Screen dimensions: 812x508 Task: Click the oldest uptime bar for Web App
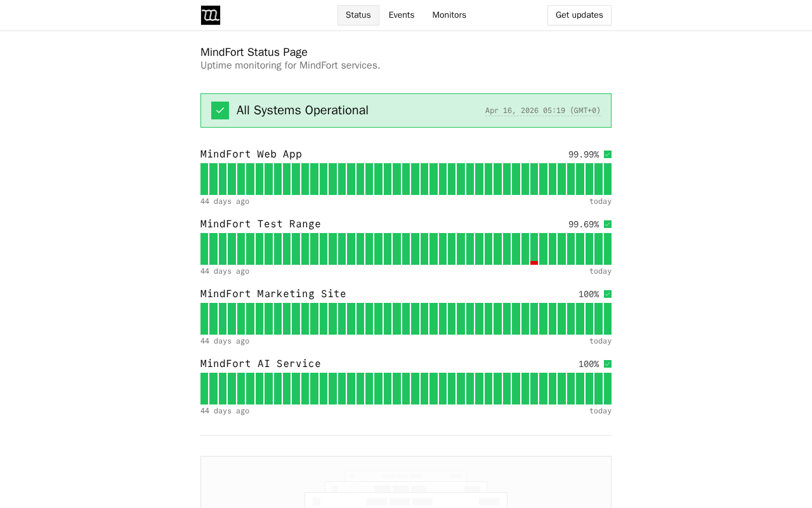click(204, 179)
